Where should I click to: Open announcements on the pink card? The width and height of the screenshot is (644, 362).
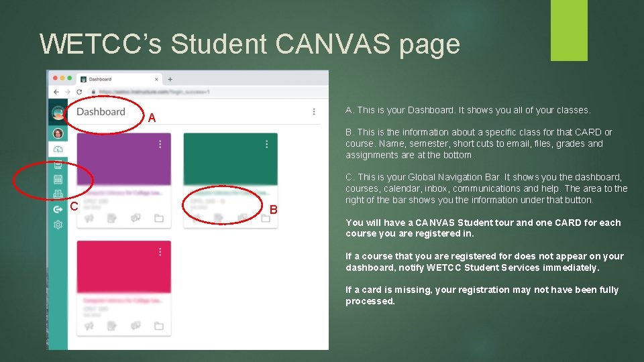tap(89, 326)
